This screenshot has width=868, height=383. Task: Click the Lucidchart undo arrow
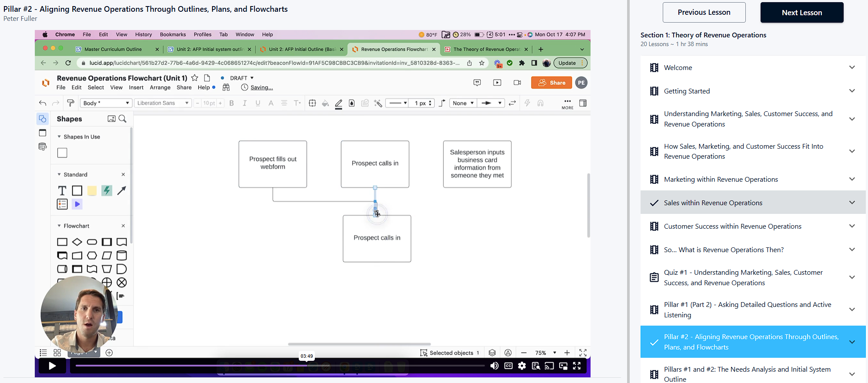(43, 103)
